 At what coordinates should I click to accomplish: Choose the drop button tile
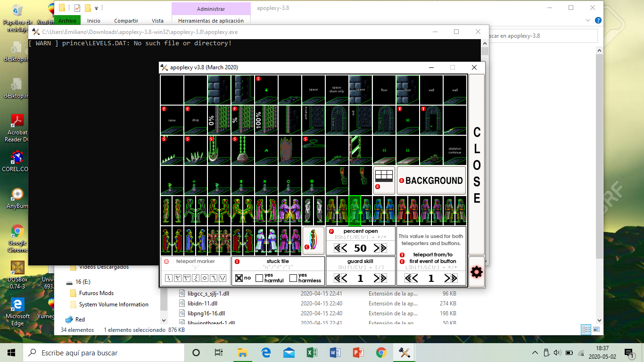point(196,120)
